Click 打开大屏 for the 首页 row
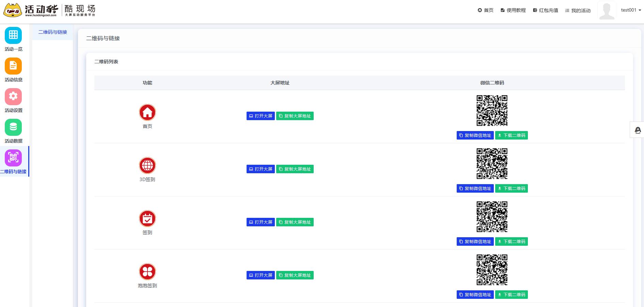 tap(261, 116)
